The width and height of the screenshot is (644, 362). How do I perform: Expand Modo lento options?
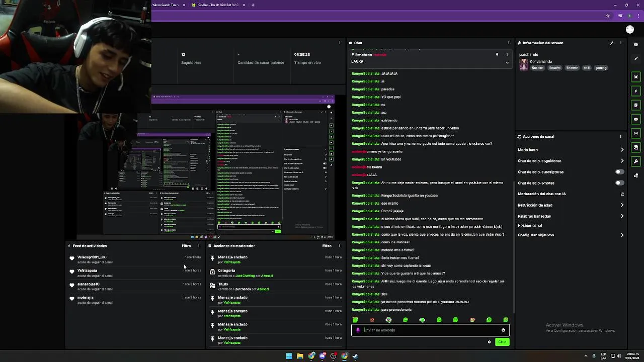tap(622, 150)
